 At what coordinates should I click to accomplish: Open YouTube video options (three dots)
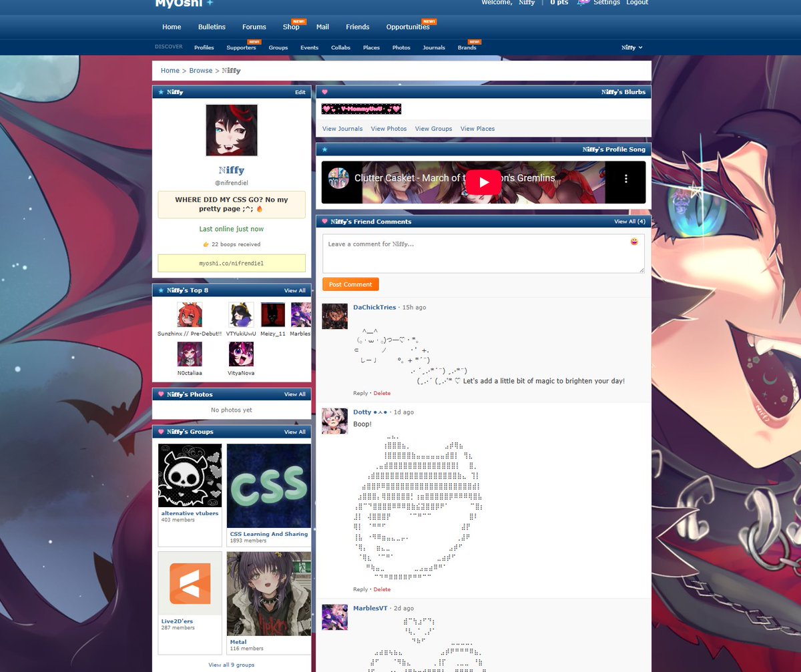tap(626, 179)
